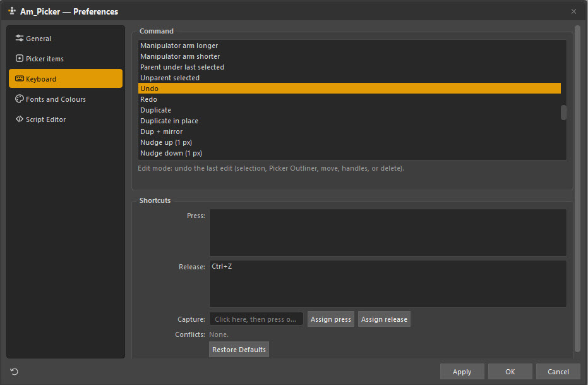Select the Undo command row
588x385 pixels.
[x=349, y=88]
